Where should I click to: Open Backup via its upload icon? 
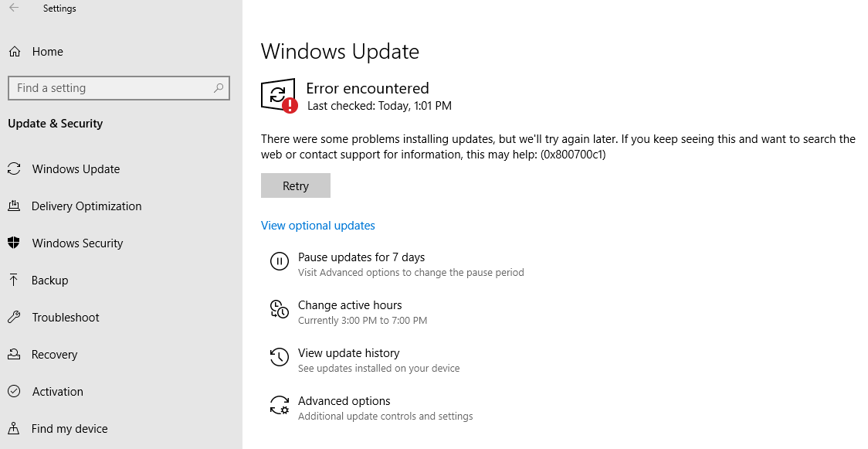coord(15,280)
